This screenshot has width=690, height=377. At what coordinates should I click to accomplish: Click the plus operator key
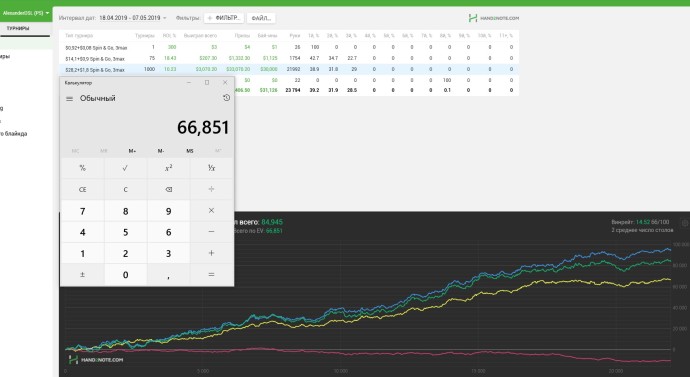point(212,253)
